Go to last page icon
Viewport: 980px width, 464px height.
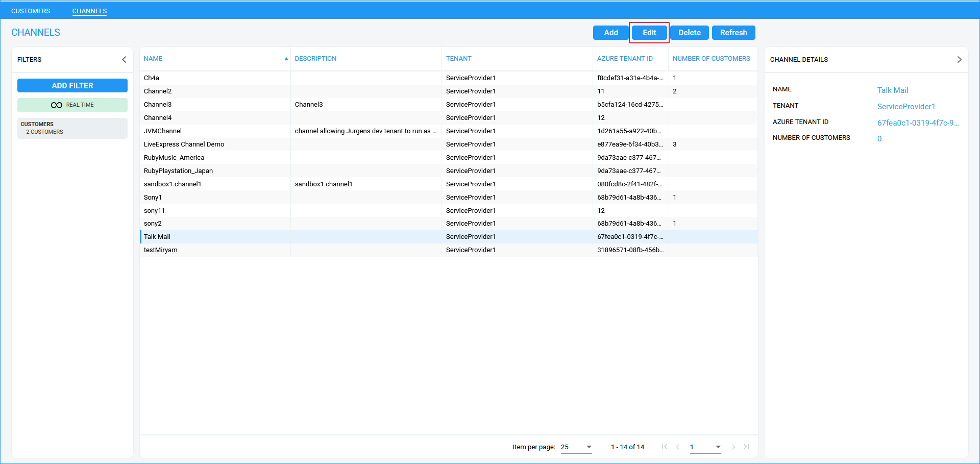[x=747, y=447]
